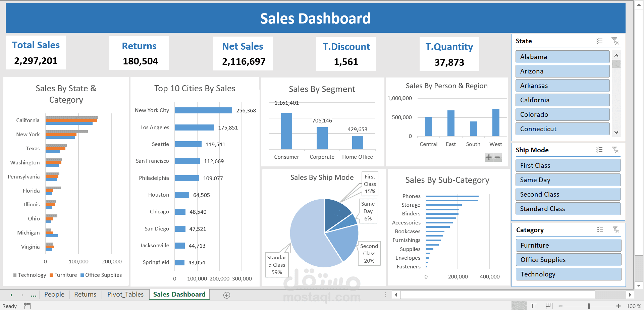The width and height of the screenshot is (644, 310).
Task: Select the Standard Class slicer button
Action: click(x=568, y=209)
